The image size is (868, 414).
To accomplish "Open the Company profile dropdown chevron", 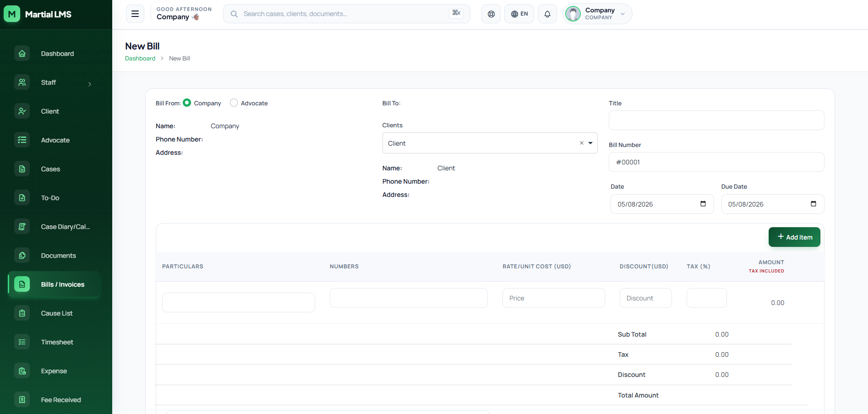I will point(622,14).
